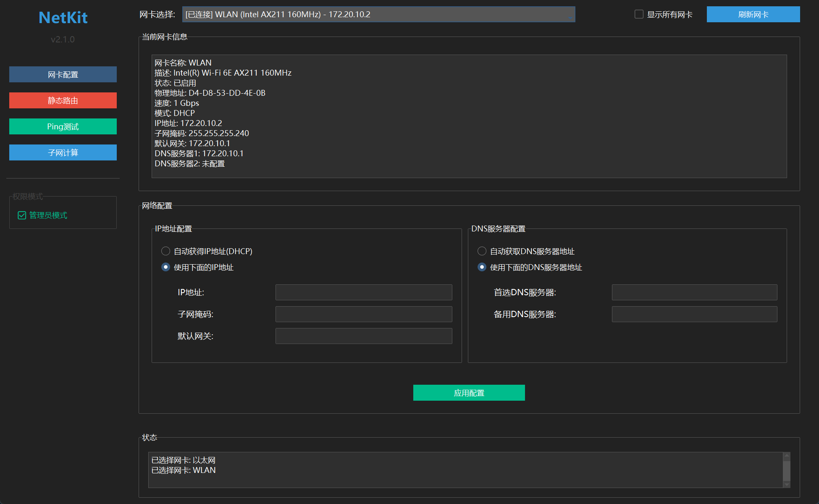Click the status log scrollbar
819x504 pixels.
click(787, 470)
